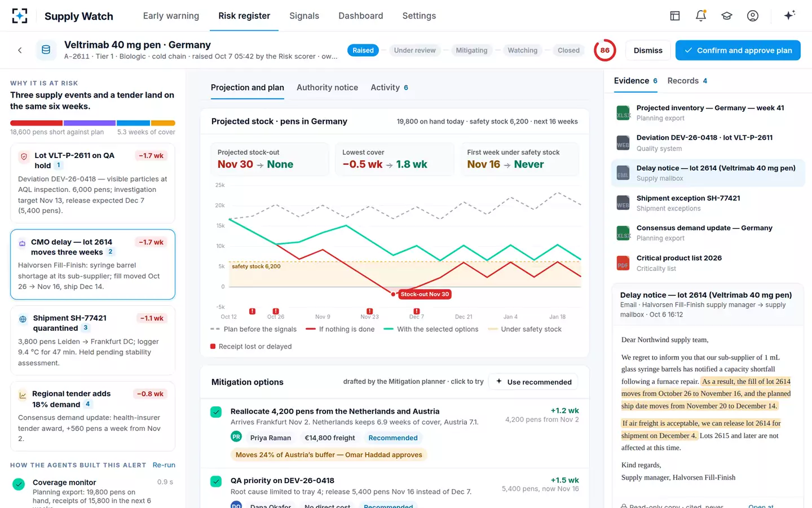812x508 pixels.
Task: Select the Mitigating status step
Action: [471, 50]
